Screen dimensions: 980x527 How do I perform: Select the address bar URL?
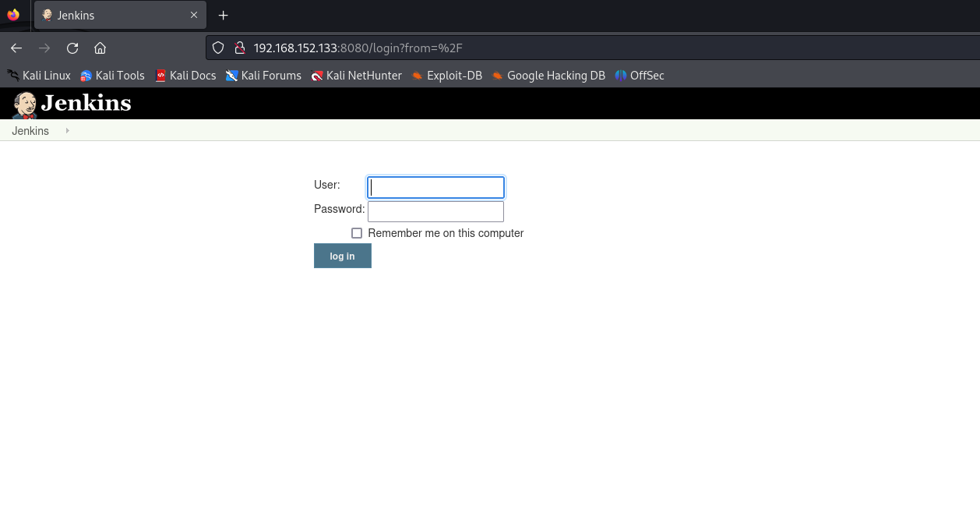point(358,48)
